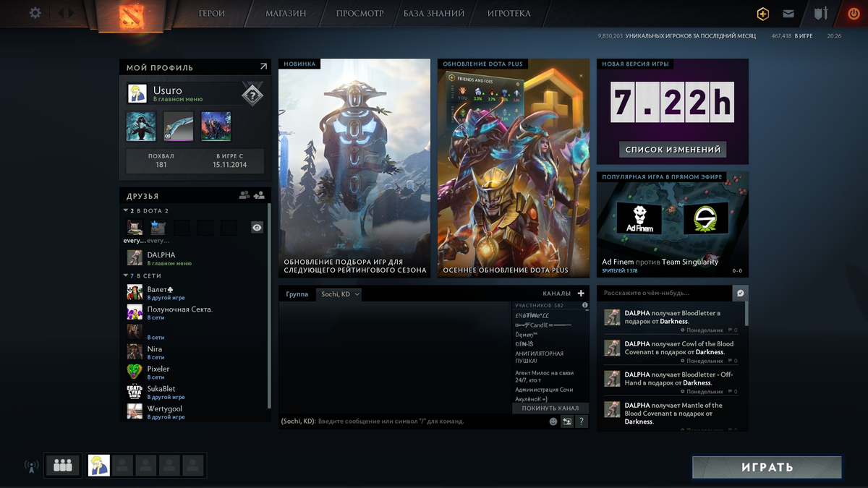Open the Dota Plus gold shield icon

tap(762, 14)
